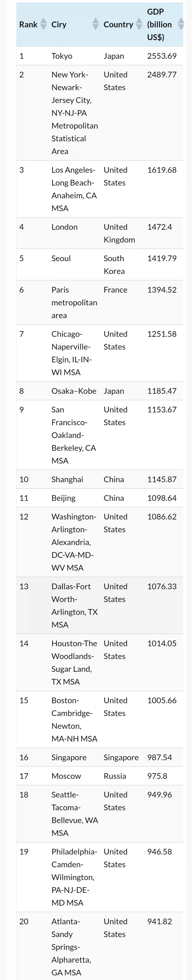
Task: Click the sort arrows beside Rank
Action: (44, 24)
